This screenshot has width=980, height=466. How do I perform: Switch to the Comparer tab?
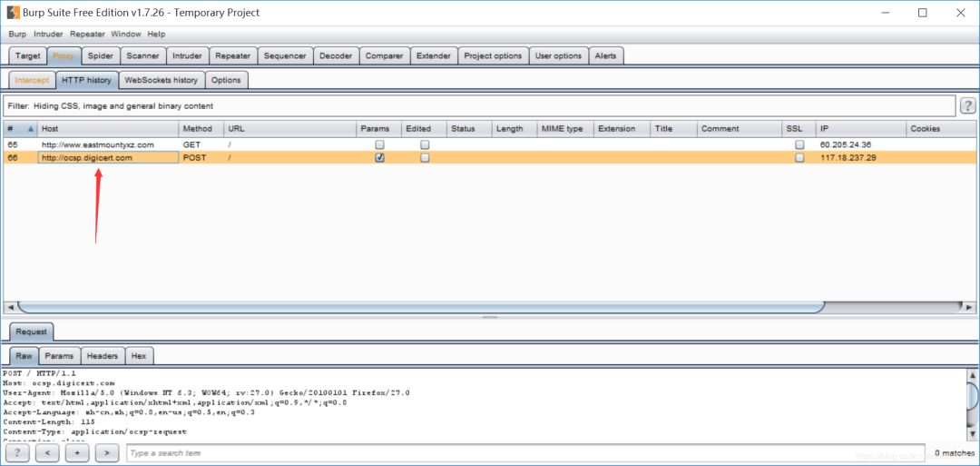(385, 55)
